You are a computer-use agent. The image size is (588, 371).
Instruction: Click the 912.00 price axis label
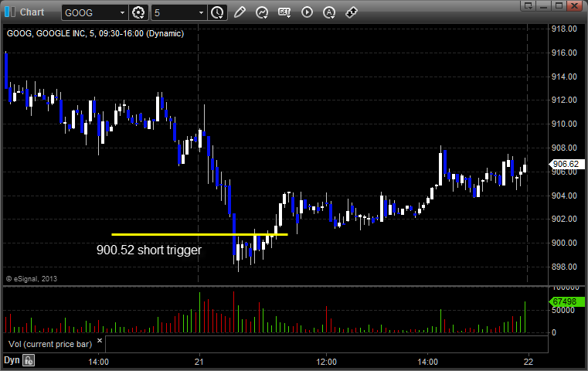coord(564,100)
